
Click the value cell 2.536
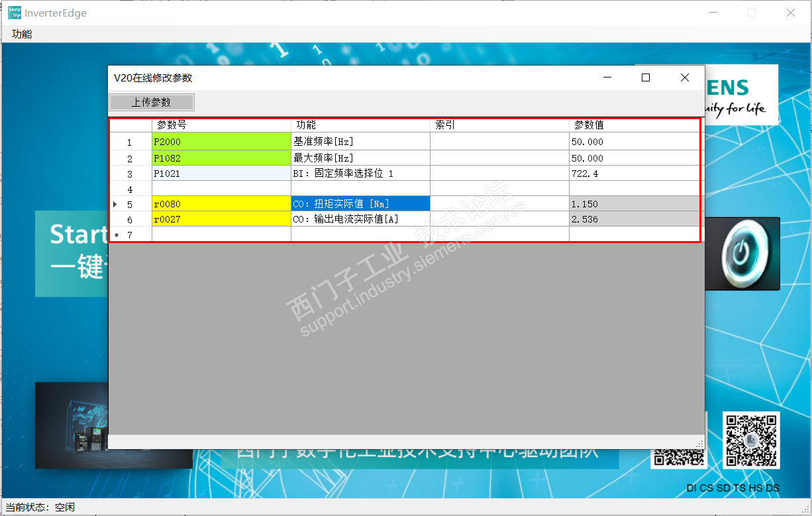[x=634, y=219]
